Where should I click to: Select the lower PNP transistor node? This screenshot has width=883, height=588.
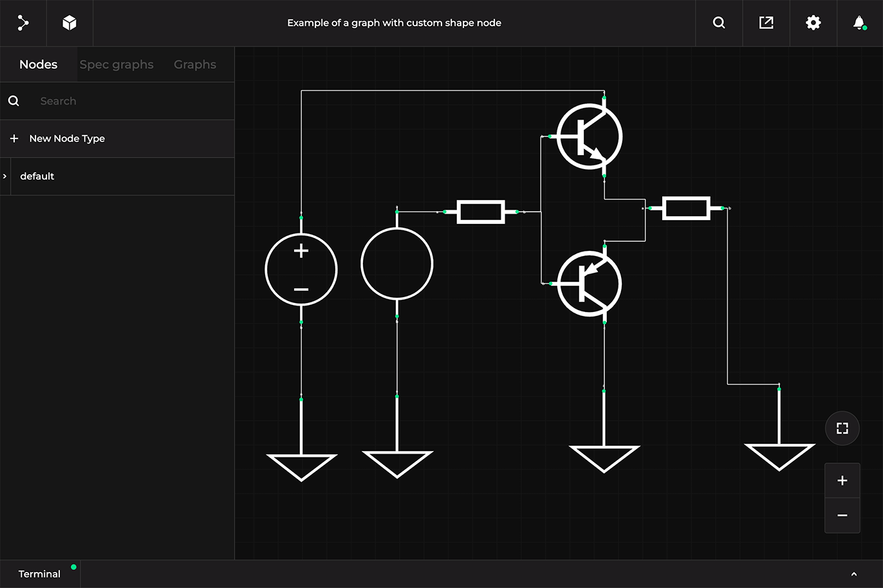tap(589, 283)
